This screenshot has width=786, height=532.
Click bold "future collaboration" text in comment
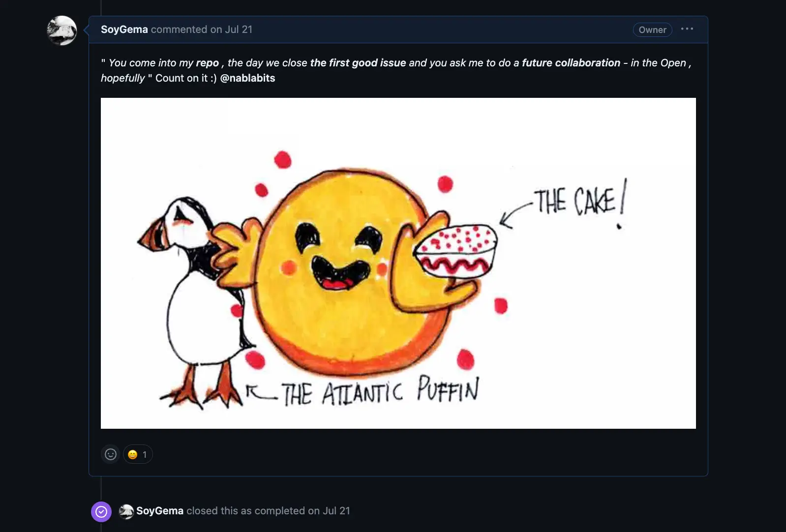571,63
